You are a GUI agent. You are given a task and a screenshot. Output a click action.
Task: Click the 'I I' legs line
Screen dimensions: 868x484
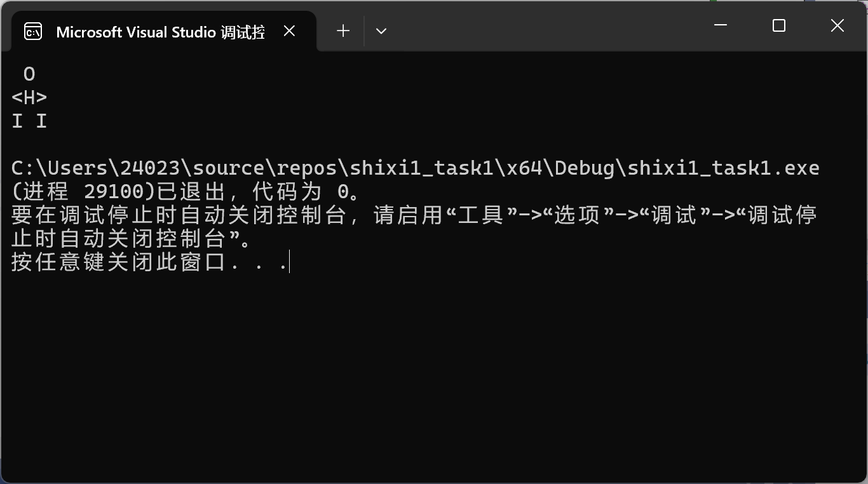pos(29,121)
